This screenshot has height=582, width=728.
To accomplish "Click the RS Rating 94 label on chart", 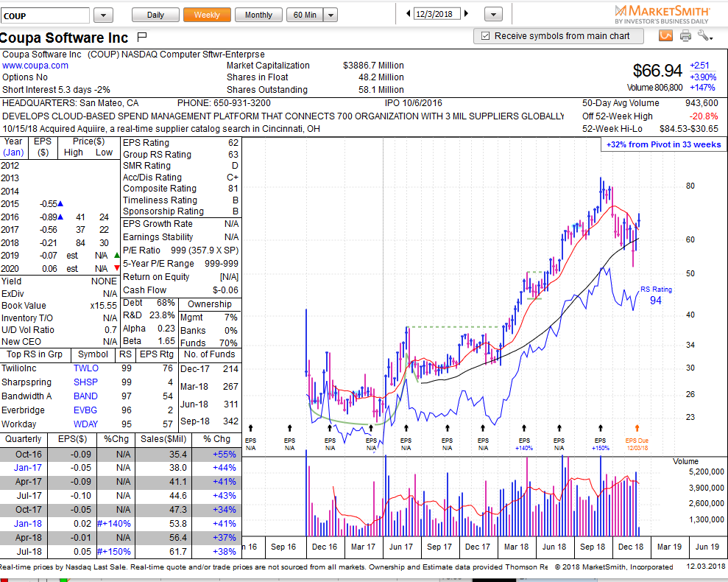I will point(656,295).
